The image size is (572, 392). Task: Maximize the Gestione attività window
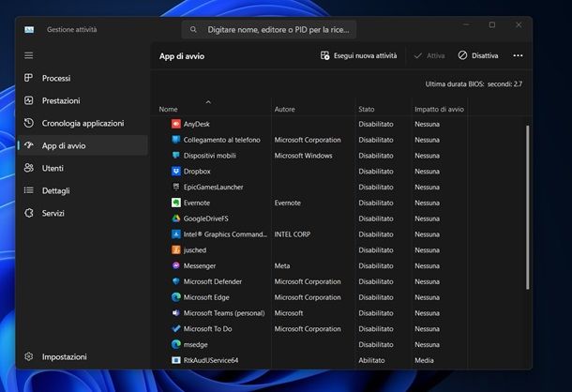coord(492,24)
